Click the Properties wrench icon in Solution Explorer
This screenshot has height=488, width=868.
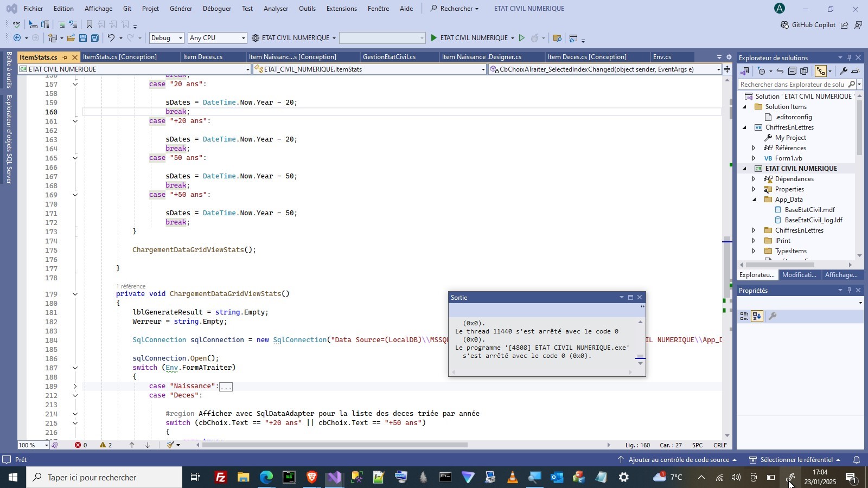(843, 71)
